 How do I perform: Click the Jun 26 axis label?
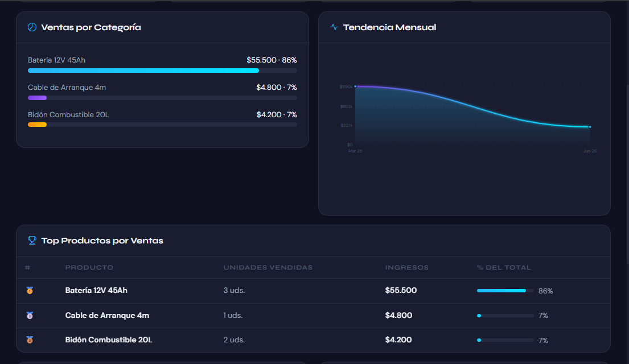[x=590, y=151]
